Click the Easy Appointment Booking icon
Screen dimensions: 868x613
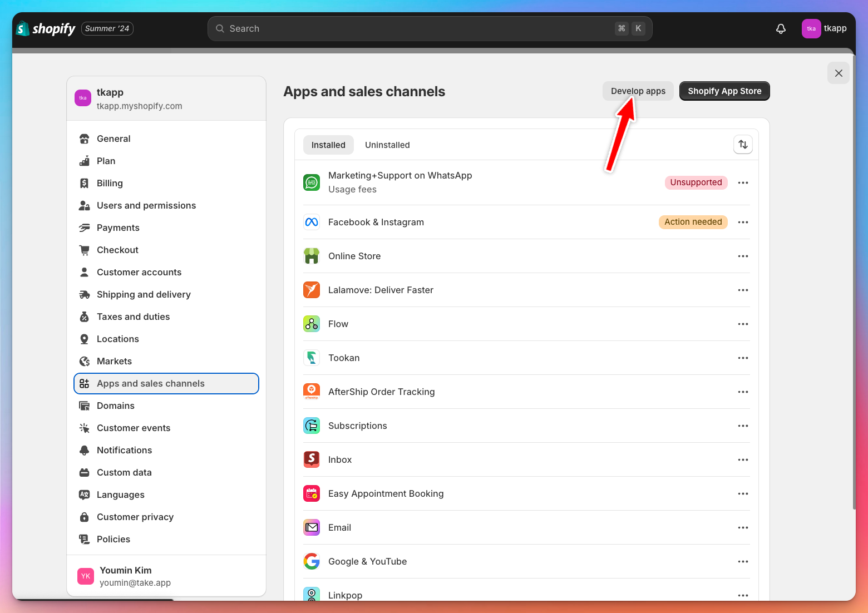pos(312,493)
